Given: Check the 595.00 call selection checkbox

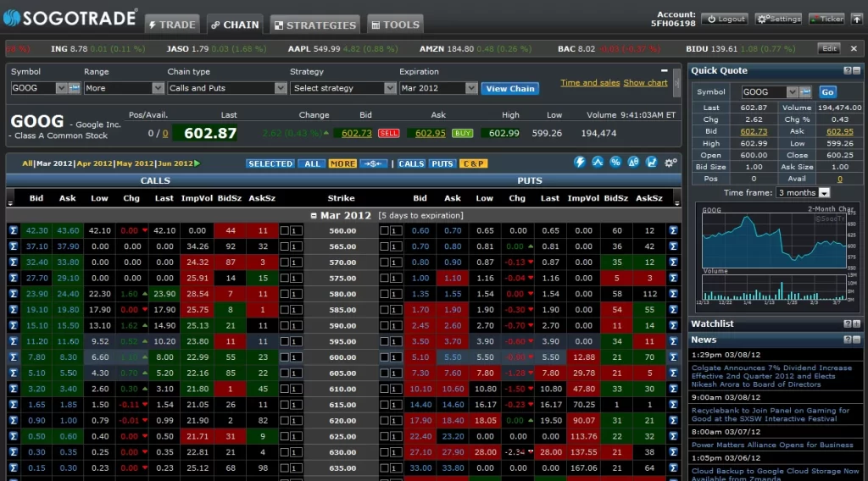Looking at the screenshot, I should (x=284, y=341).
